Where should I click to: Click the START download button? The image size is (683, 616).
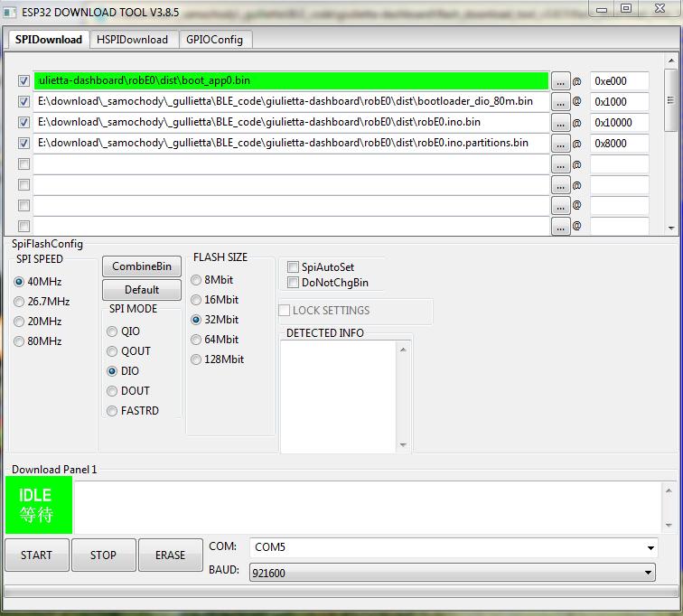click(36, 555)
